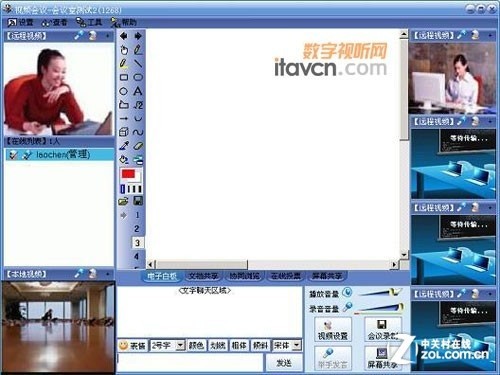500x375 pixels.
Task: Toggle bold (粗体) text formatting
Action: click(239, 346)
